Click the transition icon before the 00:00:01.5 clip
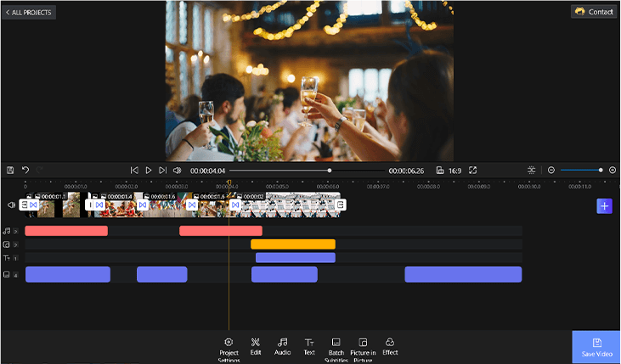 (192, 204)
